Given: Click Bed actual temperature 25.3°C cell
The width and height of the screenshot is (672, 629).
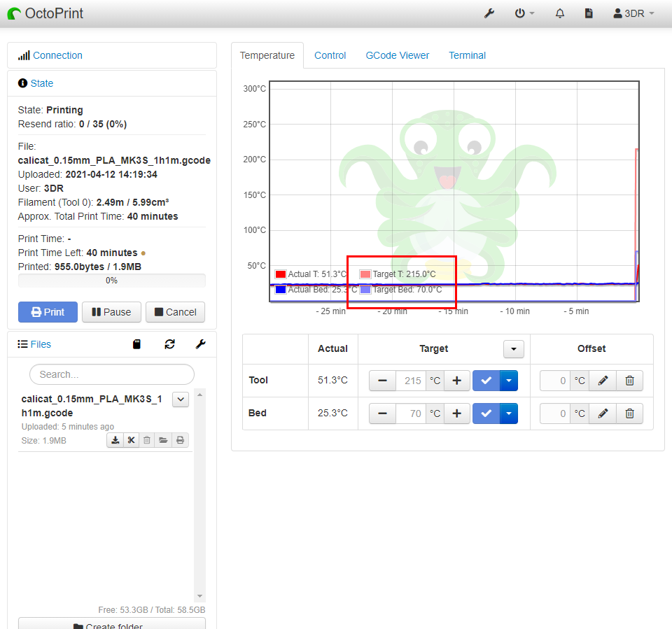Looking at the screenshot, I should point(332,413).
